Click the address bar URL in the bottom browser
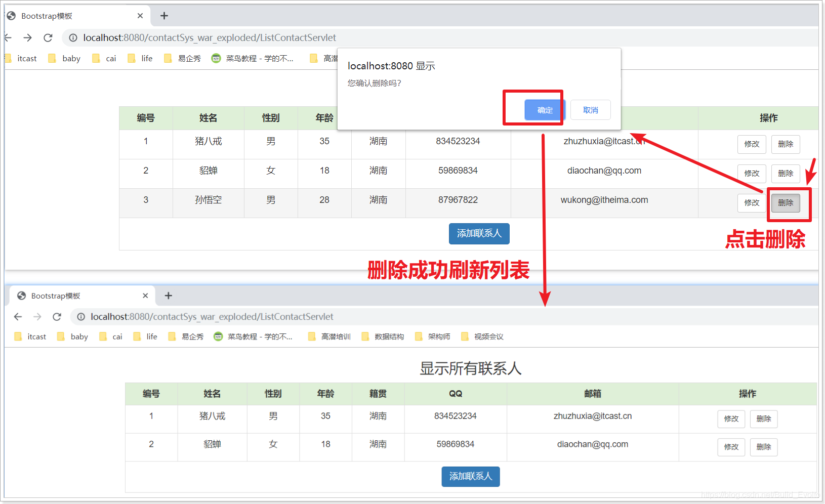 [212, 317]
